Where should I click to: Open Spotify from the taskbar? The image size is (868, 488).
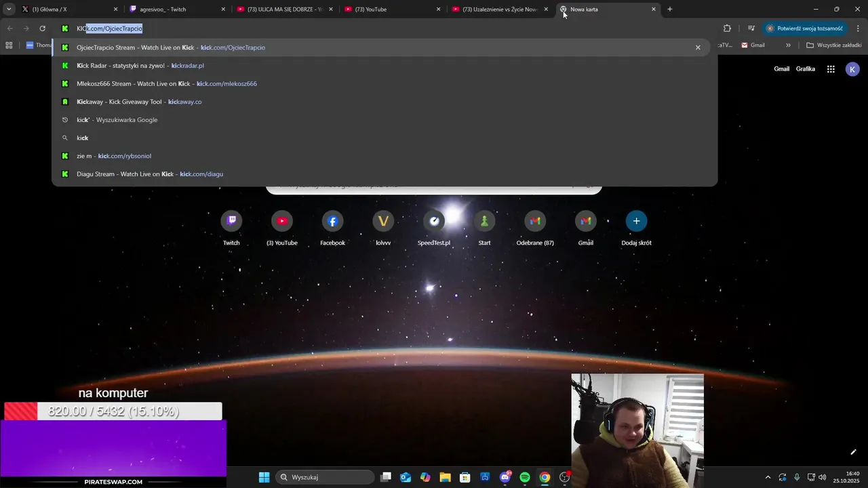(x=525, y=477)
